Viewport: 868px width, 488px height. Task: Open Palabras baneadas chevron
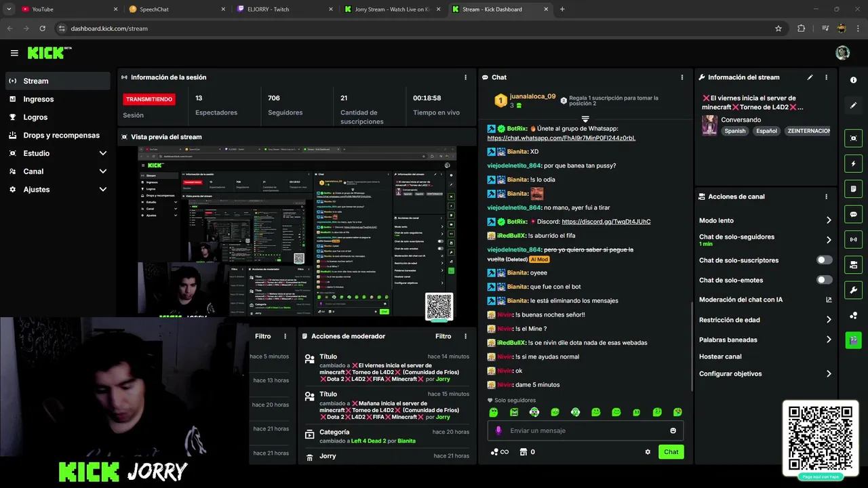click(829, 340)
